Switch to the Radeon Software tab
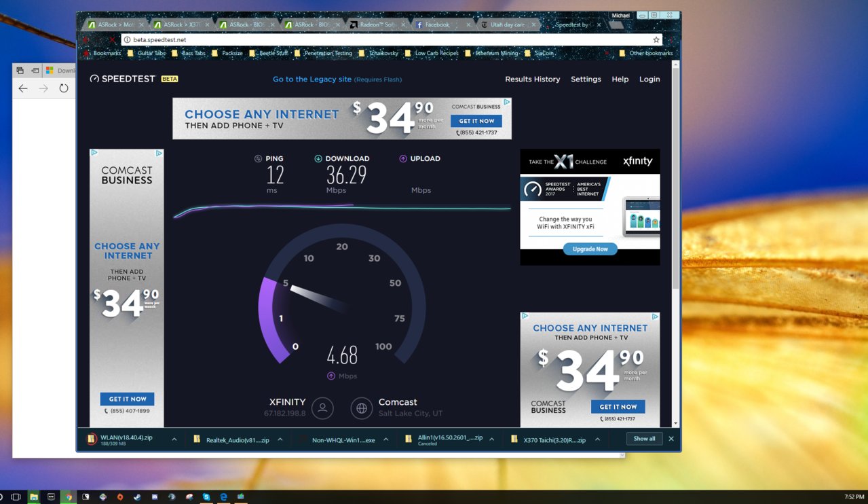This screenshot has height=504, width=868. [x=376, y=24]
